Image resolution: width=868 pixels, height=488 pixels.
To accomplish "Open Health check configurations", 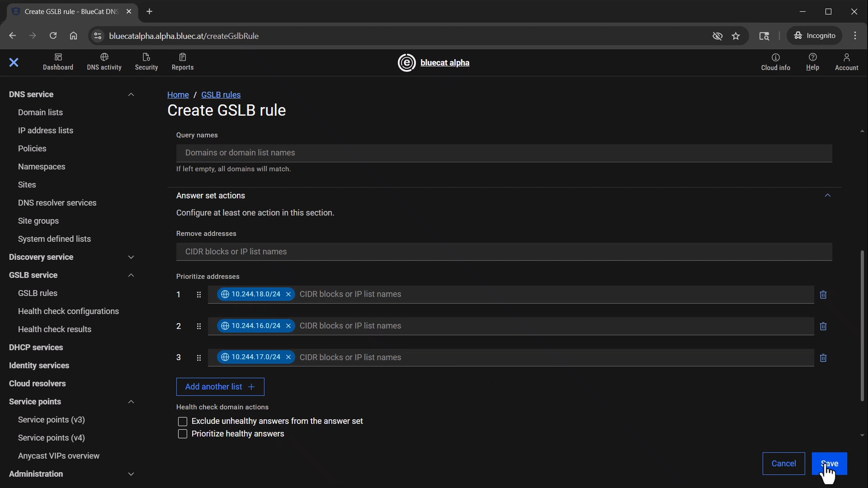I will click(x=68, y=311).
